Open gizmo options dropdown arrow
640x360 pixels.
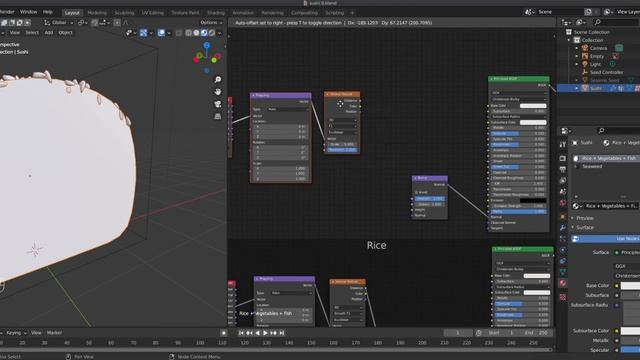pos(151,33)
